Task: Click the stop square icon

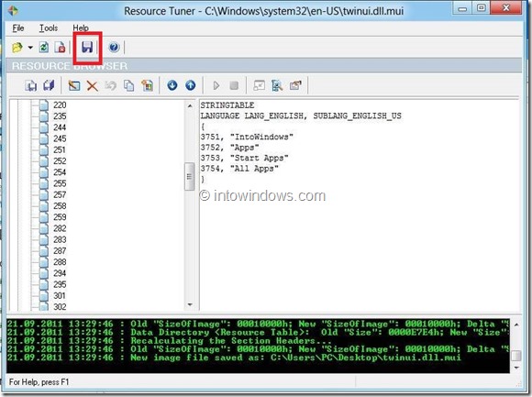Action: coord(234,85)
